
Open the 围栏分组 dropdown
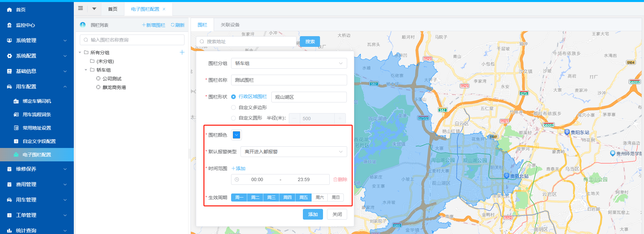288,63
